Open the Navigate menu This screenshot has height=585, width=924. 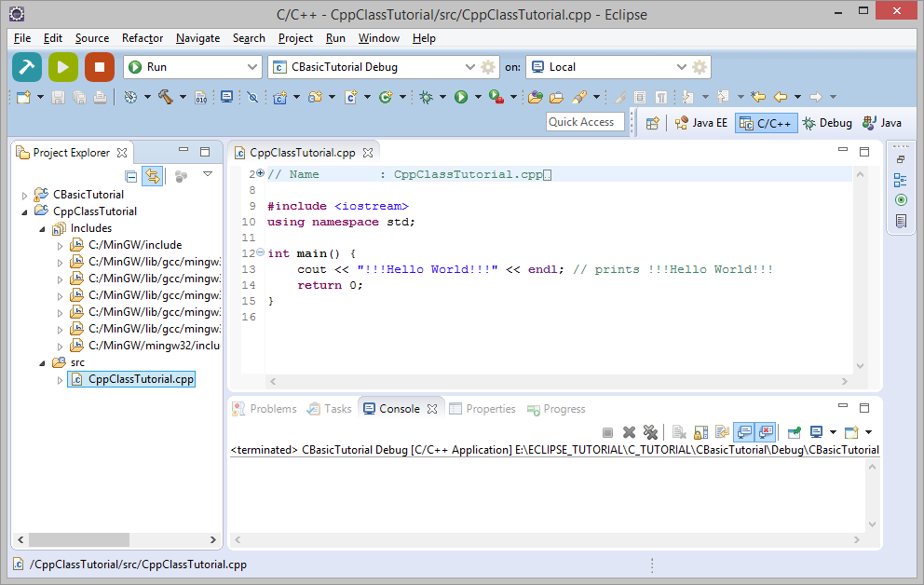coord(198,38)
